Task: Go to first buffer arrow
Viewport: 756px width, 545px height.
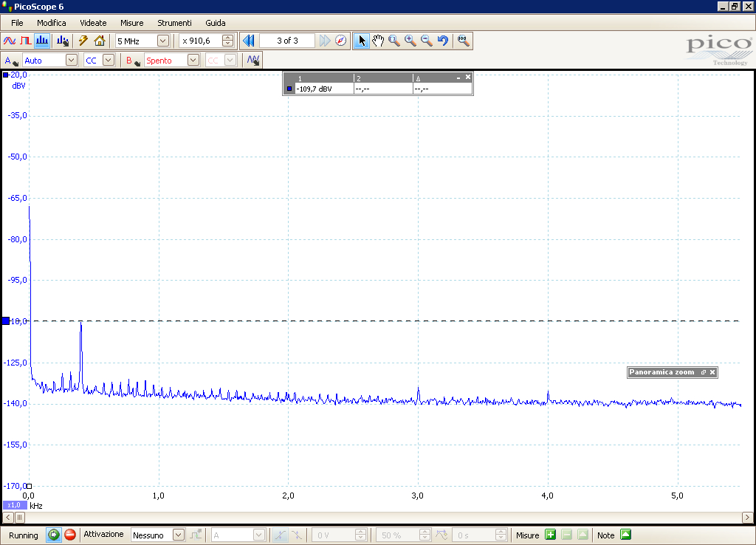Action: (249, 41)
